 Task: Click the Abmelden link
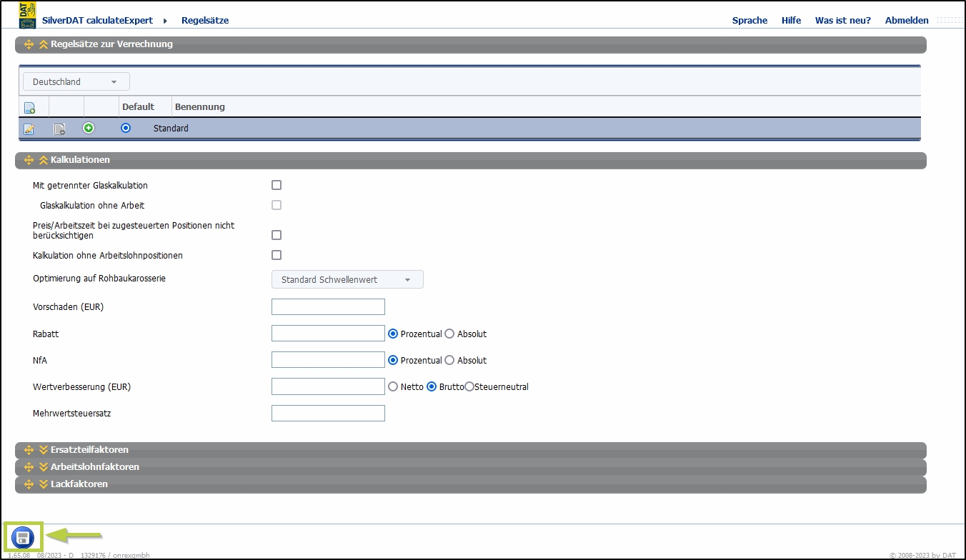[x=906, y=21]
